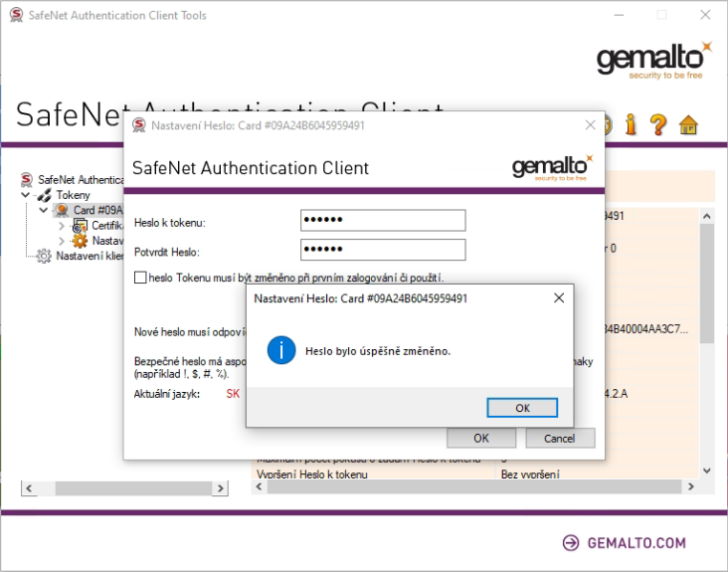Expand the Nastavení tree node under Card
The width and height of the screenshot is (728, 572).
point(62,241)
